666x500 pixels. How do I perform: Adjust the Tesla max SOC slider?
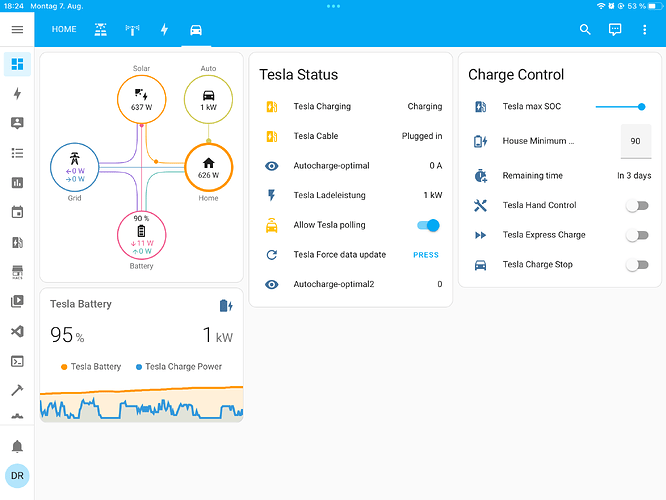(621, 107)
